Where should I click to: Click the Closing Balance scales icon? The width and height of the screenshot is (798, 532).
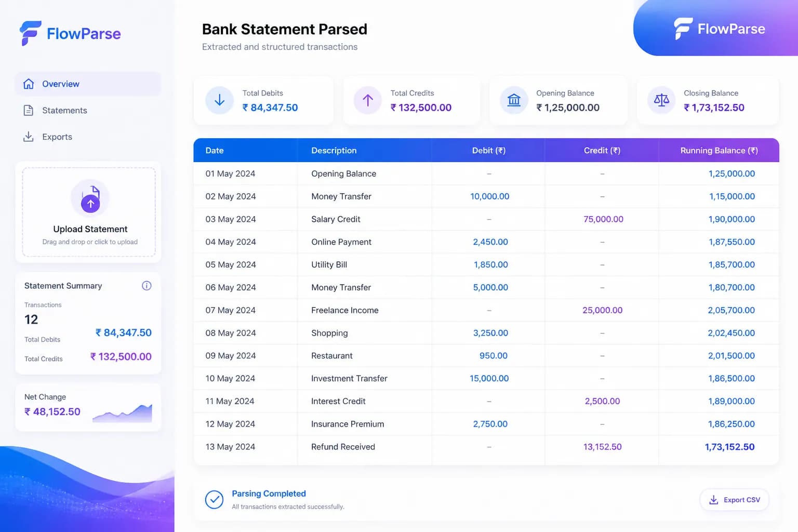[x=661, y=100]
